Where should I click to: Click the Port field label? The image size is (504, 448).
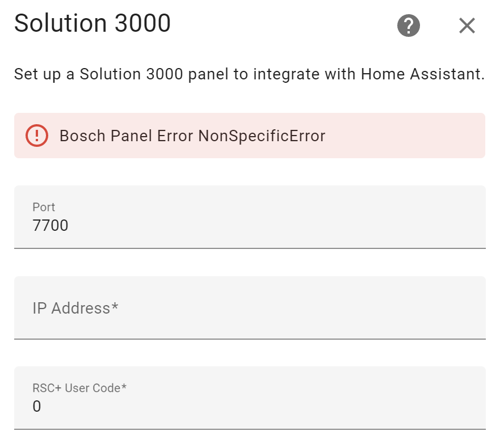click(44, 207)
